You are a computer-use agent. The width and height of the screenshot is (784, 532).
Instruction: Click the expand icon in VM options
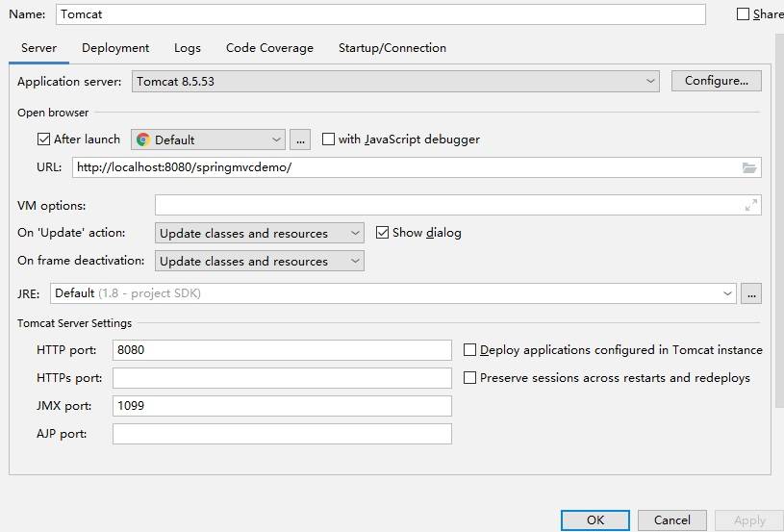(x=750, y=205)
